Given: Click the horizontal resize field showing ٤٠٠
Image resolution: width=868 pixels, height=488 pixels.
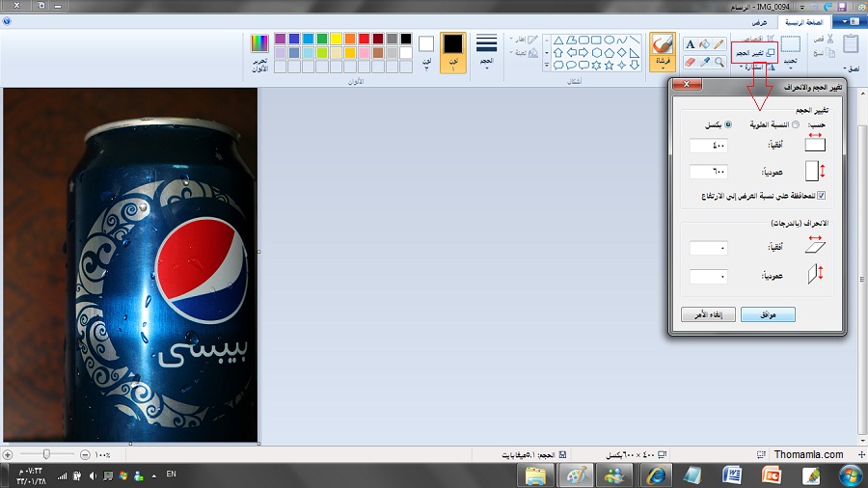Looking at the screenshot, I should pyautogui.click(x=709, y=146).
